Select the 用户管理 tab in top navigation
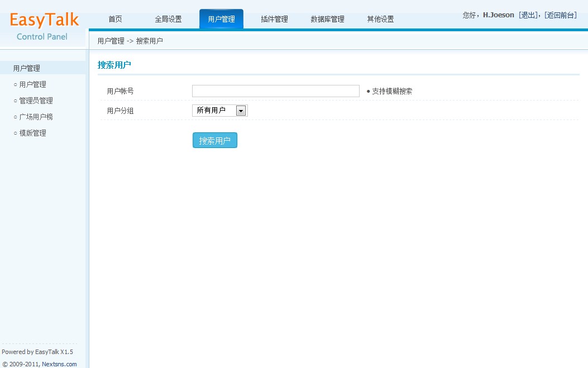 point(221,20)
